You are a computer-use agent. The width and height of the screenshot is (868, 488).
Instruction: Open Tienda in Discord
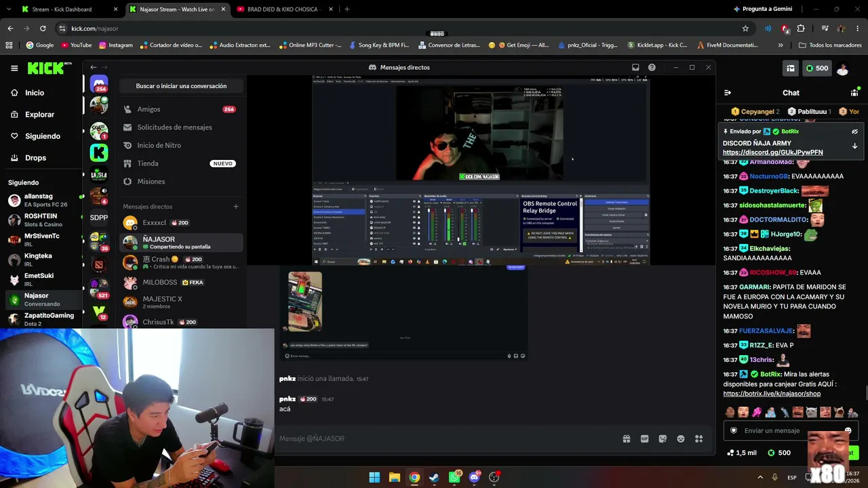180,163
